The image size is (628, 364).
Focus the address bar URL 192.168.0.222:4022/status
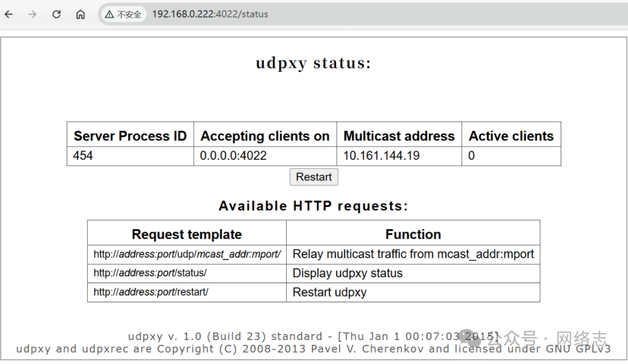[210, 14]
